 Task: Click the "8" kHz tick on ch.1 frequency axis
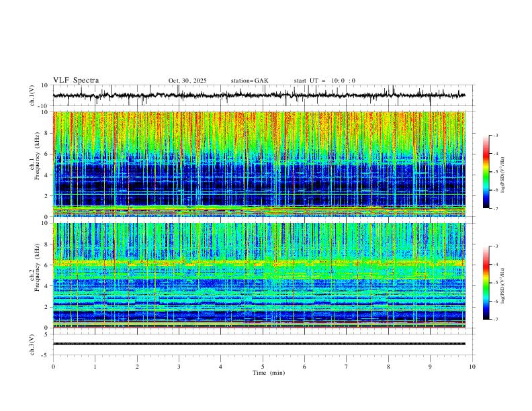pos(47,133)
